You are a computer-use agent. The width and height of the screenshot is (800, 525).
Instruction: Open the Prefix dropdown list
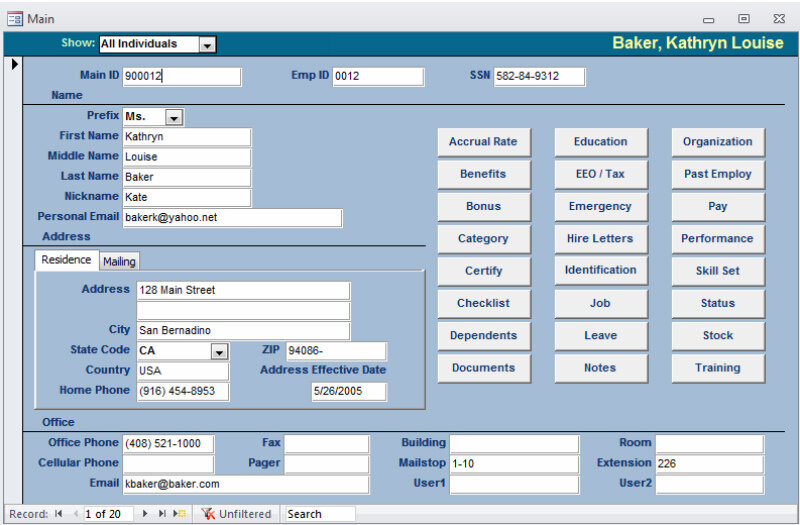(x=174, y=117)
